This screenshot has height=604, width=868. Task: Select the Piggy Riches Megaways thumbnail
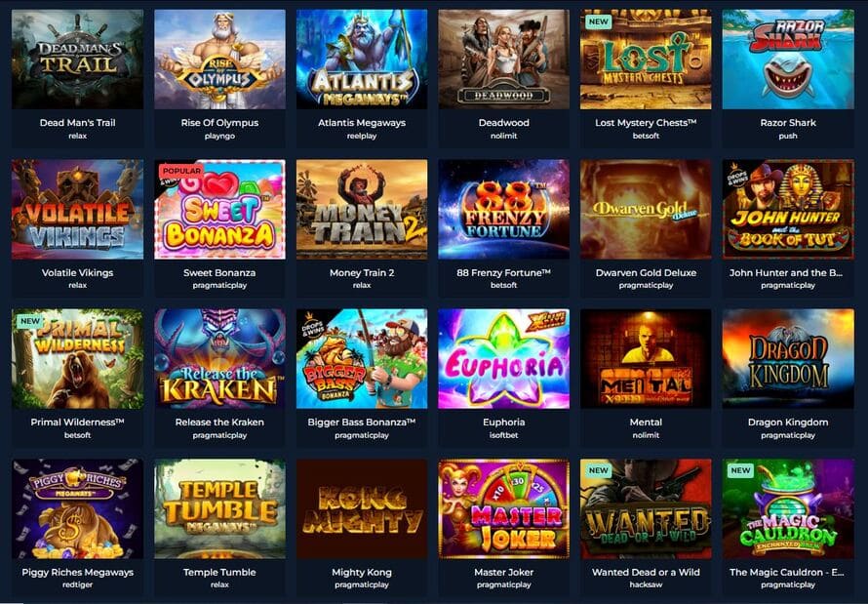pos(77,508)
